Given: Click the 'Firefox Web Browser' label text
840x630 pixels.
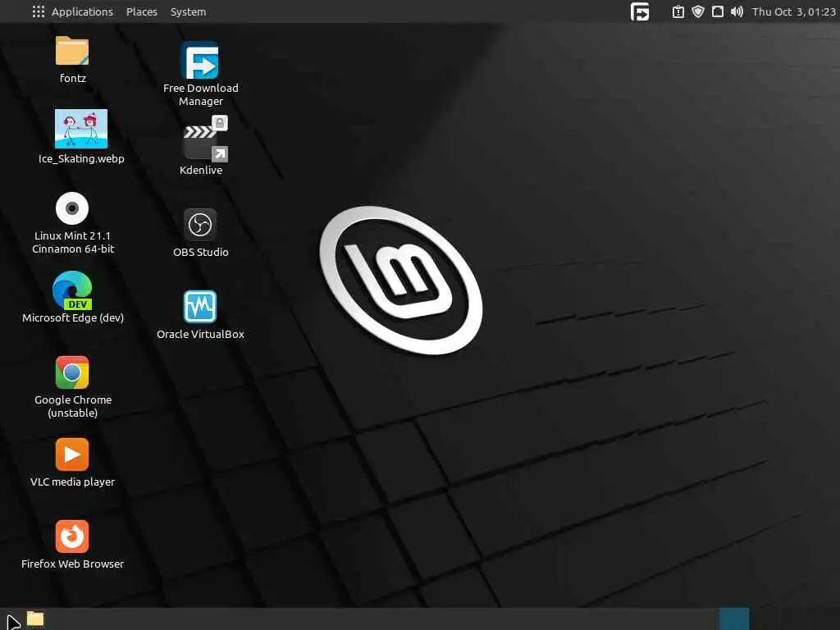Looking at the screenshot, I should (72, 564).
